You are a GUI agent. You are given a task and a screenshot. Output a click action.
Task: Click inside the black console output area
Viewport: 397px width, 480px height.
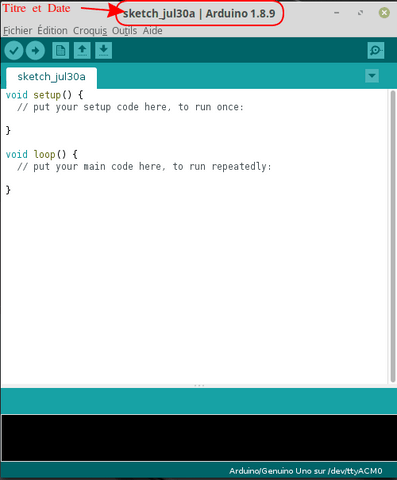pyautogui.click(x=198, y=438)
